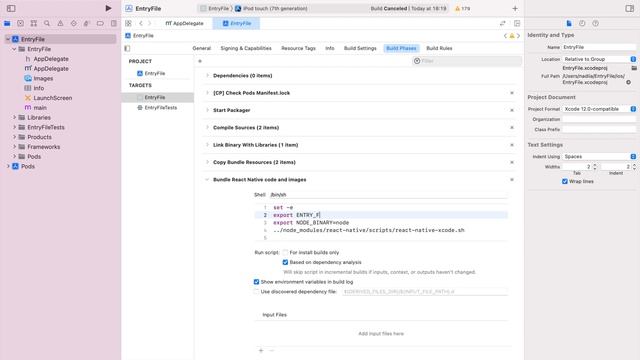Toggle For install builds only checkbox

click(285, 252)
